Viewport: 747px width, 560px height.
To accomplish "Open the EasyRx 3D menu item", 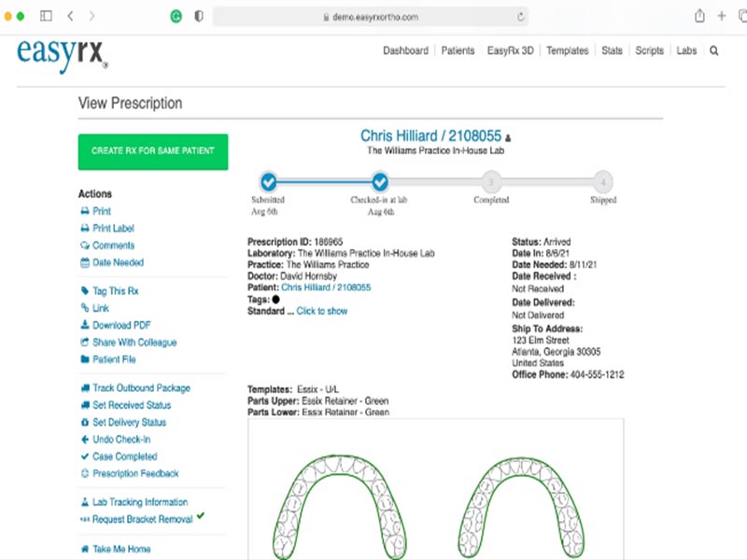I will [x=510, y=50].
